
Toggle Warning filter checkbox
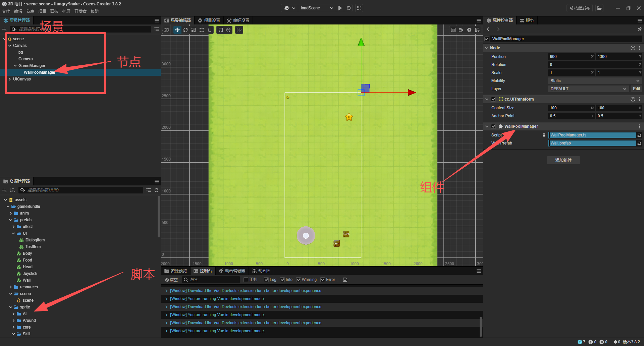[x=299, y=280]
